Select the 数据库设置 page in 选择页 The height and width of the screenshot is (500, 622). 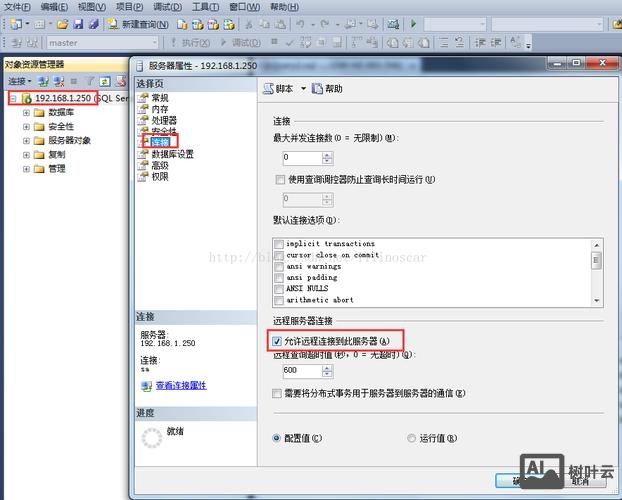173,154
